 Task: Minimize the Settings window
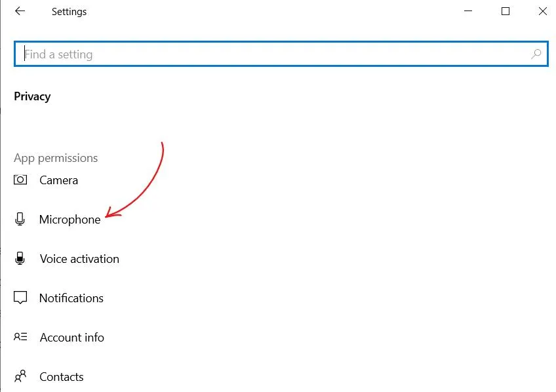pyautogui.click(x=468, y=11)
